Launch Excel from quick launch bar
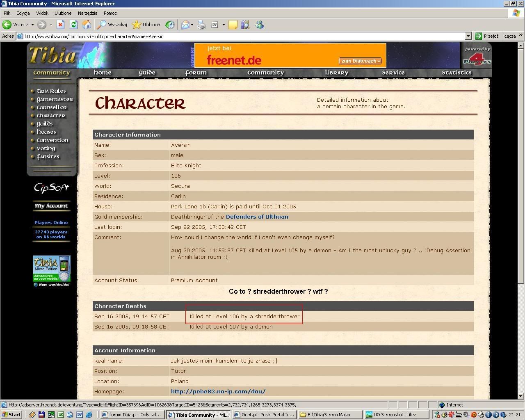The height and width of the screenshot is (420, 525). tap(60, 415)
